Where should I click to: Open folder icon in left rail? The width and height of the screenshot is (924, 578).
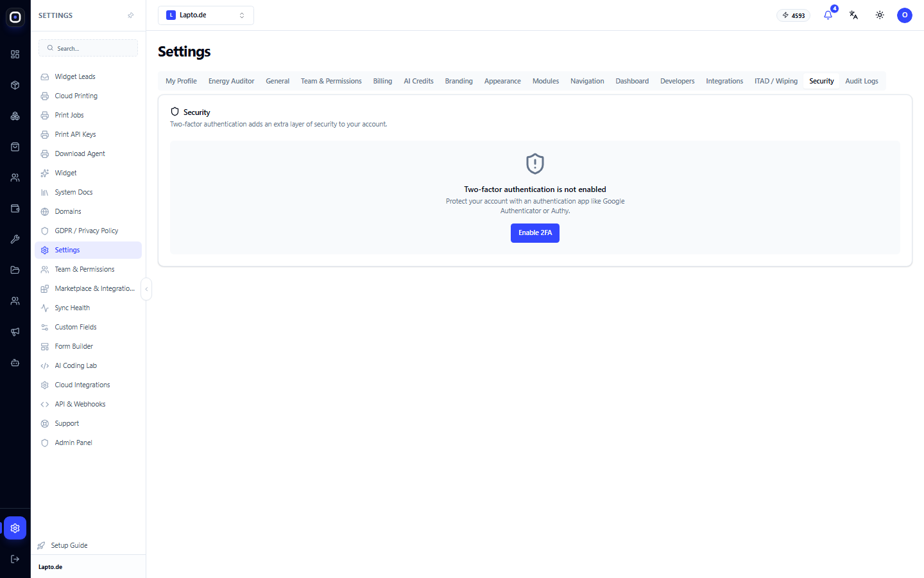click(x=15, y=270)
